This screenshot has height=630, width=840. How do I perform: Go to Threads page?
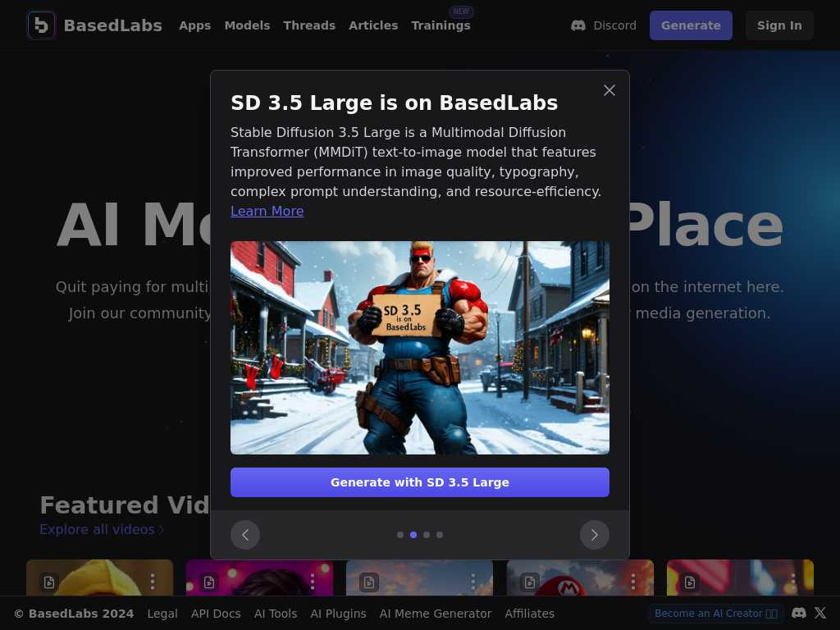coord(309,25)
